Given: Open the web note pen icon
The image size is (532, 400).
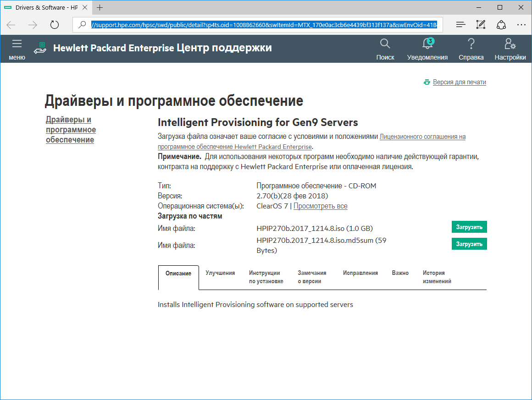Looking at the screenshot, I should click(x=481, y=24).
